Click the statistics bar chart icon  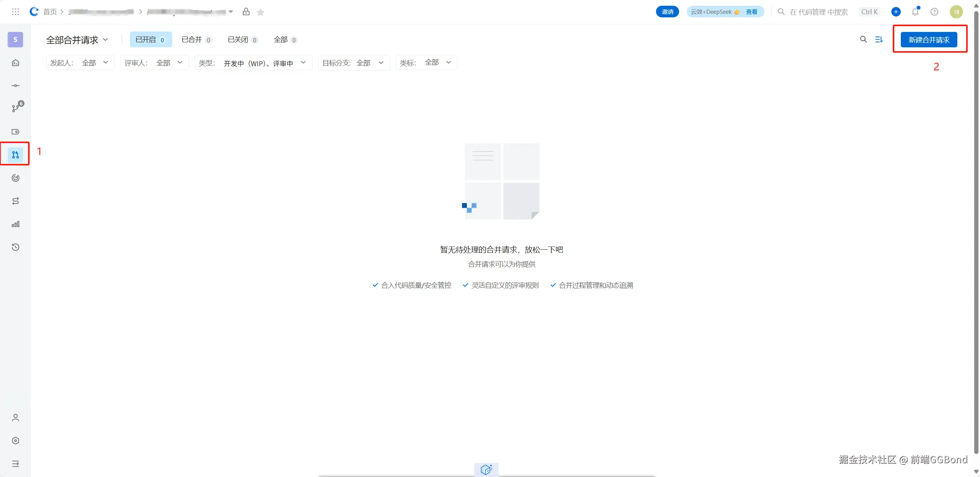(15, 224)
